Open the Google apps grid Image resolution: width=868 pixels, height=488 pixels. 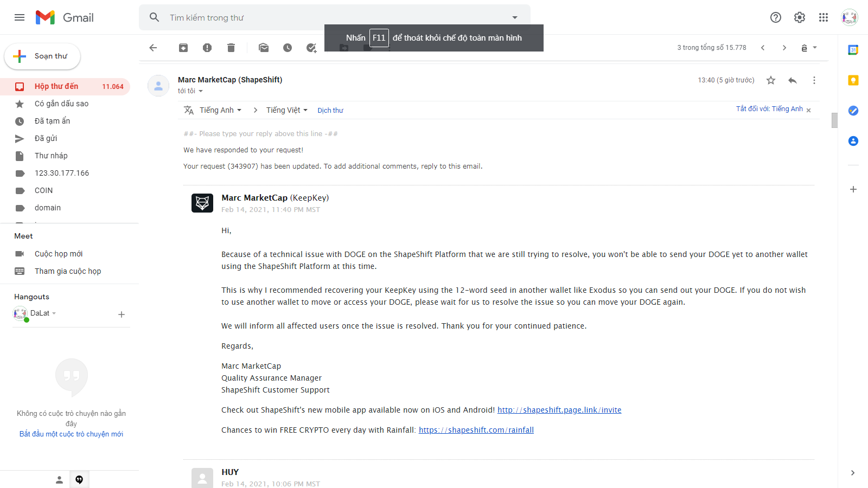click(x=824, y=17)
